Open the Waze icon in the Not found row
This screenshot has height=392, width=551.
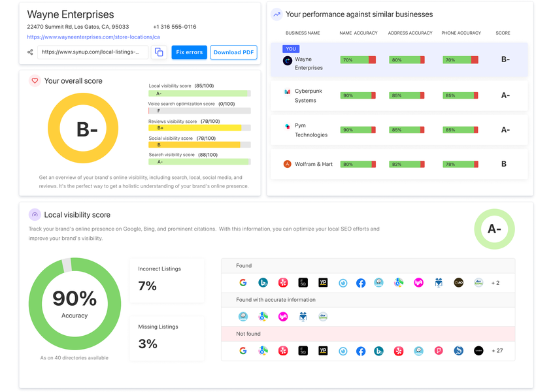click(x=418, y=351)
